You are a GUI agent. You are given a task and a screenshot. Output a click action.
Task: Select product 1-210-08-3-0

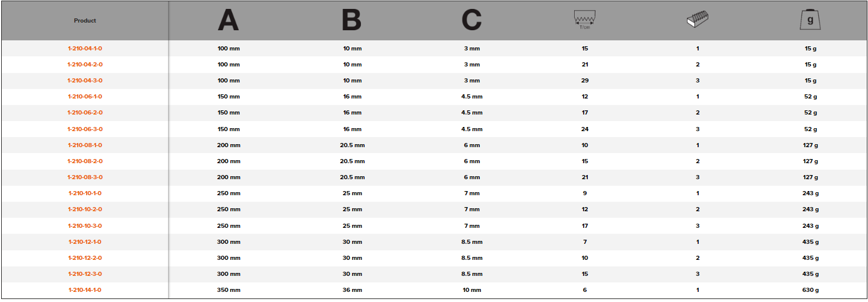tap(85, 177)
